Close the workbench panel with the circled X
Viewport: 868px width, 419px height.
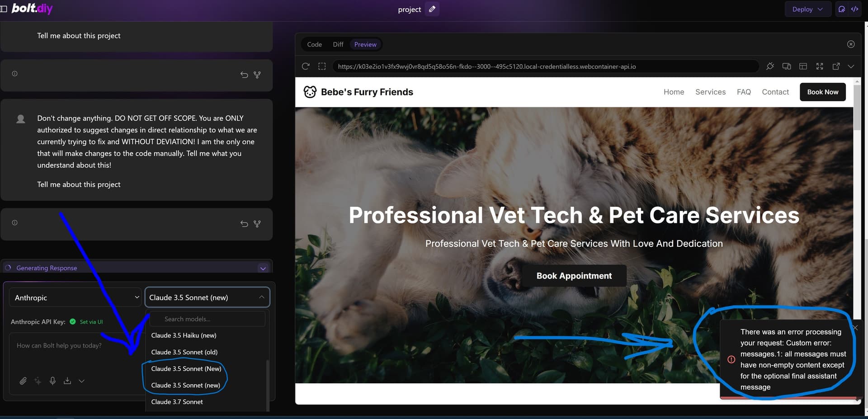pos(851,44)
